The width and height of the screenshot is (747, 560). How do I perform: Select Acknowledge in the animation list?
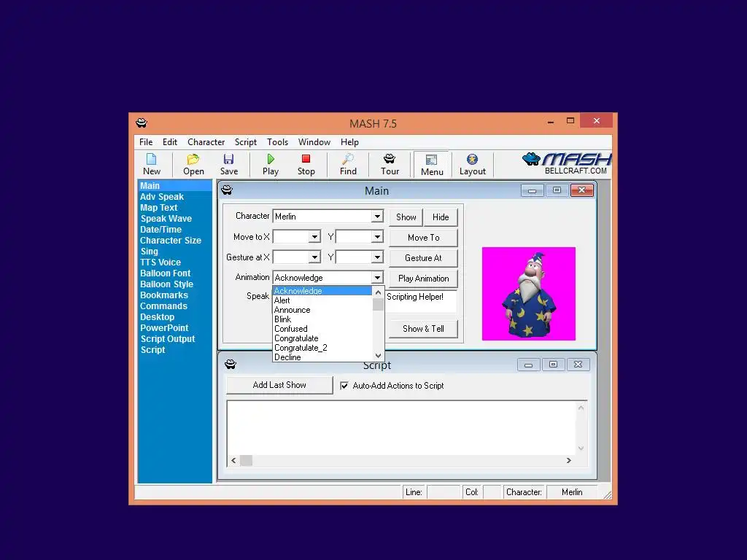(322, 290)
